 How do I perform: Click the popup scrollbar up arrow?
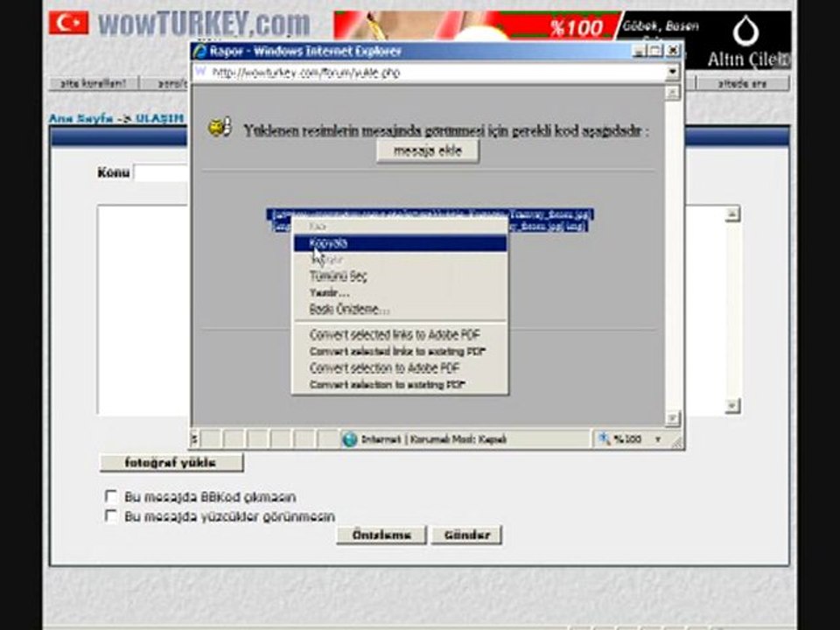click(x=672, y=94)
